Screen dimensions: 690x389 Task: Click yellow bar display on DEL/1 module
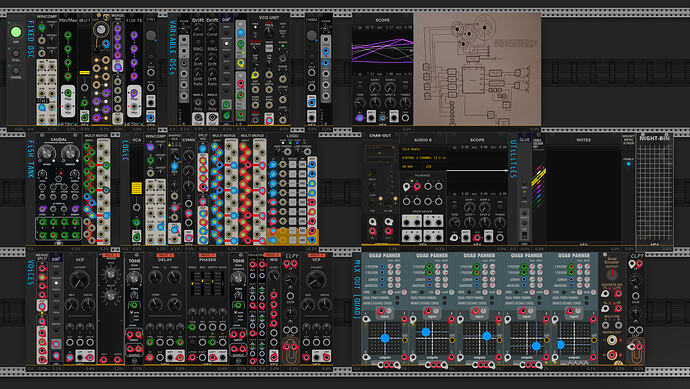[x=84, y=73]
